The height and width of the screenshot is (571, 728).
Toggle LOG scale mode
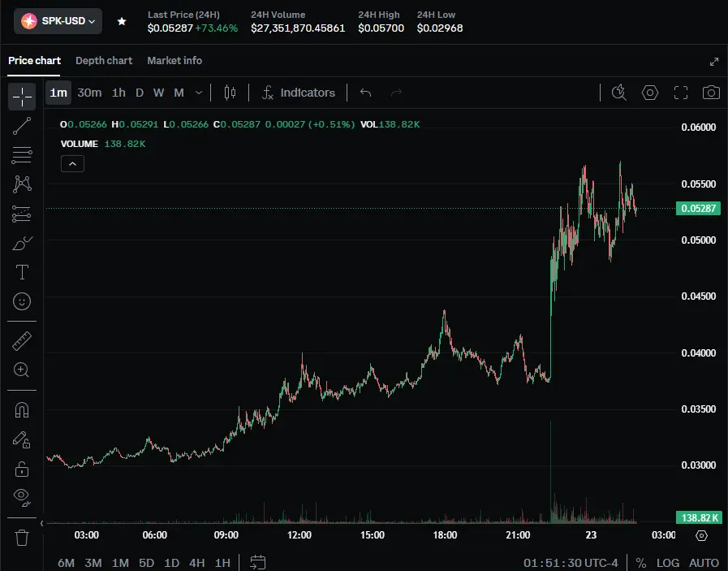668,563
